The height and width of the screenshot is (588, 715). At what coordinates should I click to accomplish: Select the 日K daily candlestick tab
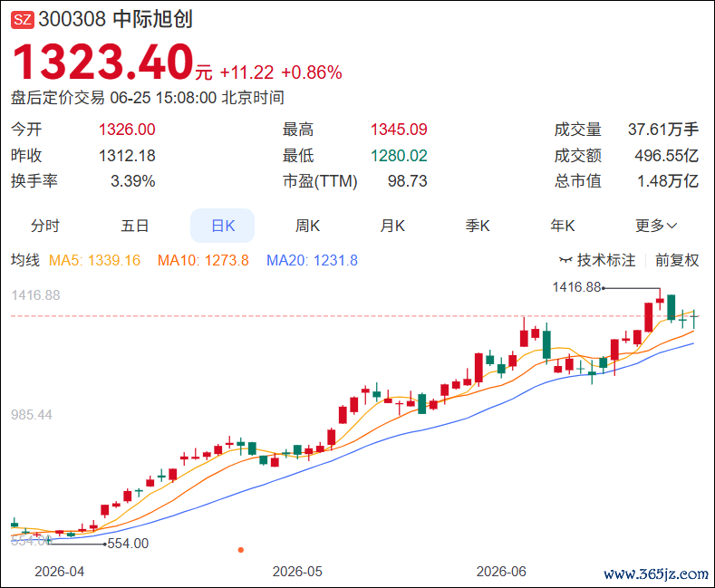223,226
